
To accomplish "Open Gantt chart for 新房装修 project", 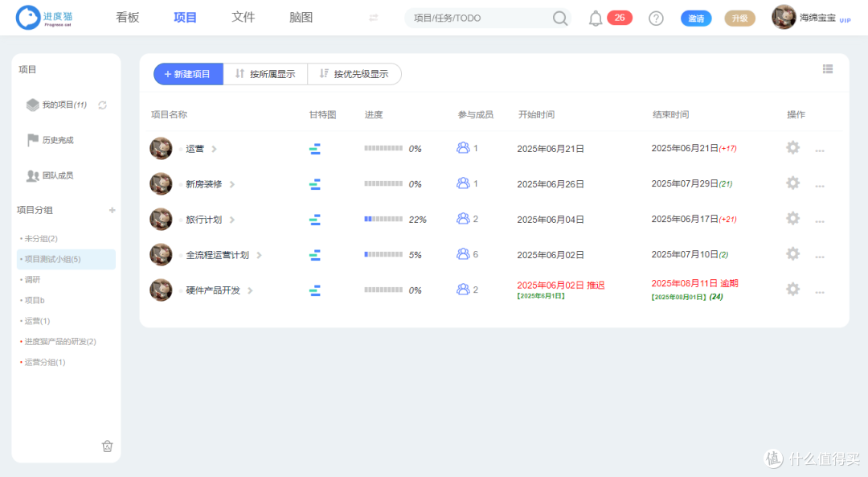I will click(x=314, y=184).
